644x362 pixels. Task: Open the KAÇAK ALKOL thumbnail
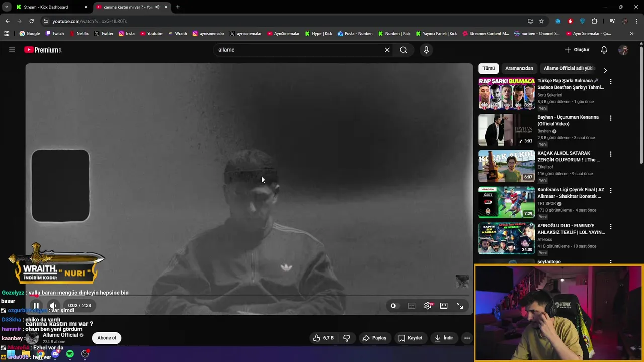(507, 166)
